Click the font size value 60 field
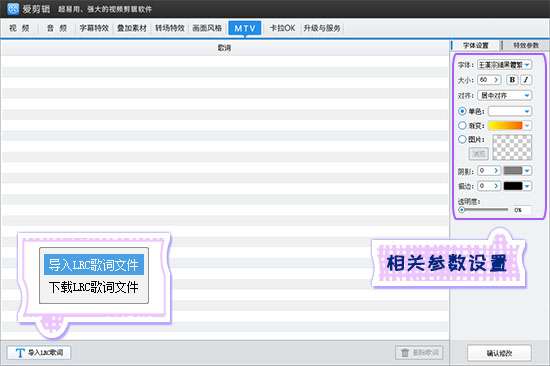 pyautogui.click(x=485, y=80)
